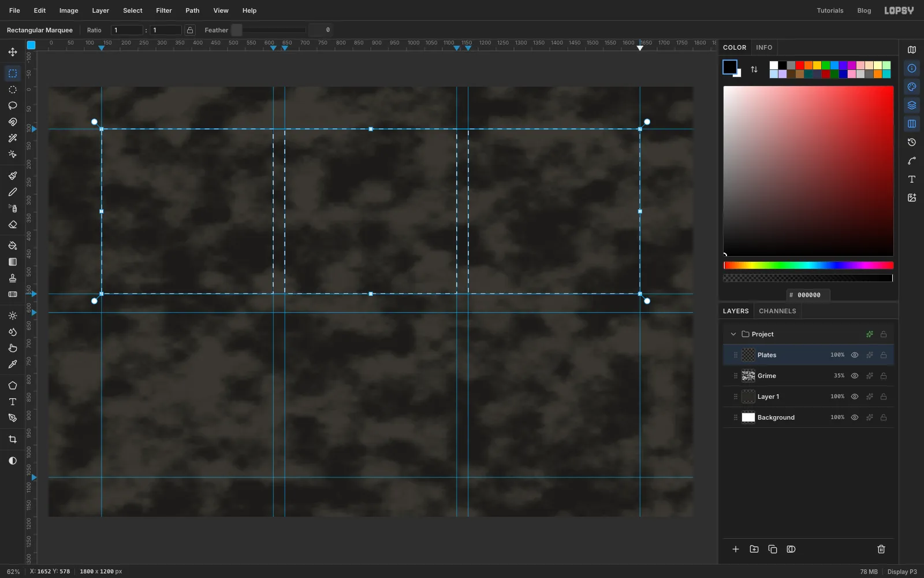Click the Feather value field
The height and width of the screenshot is (578, 924).
coord(321,30)
